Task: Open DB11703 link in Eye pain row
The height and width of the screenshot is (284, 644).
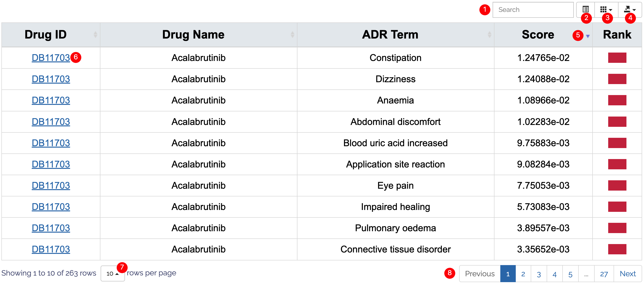Action: 51,185
